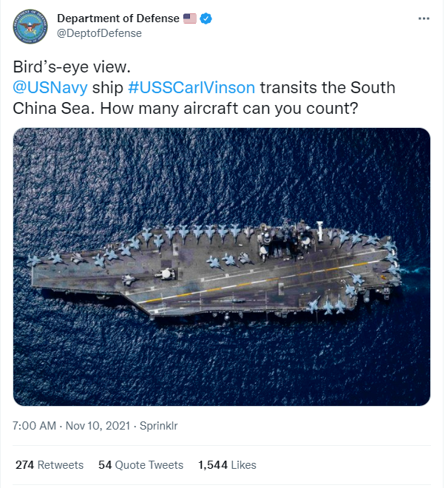The image size is (448, 488).
Task: Open the @DeptofDefense handle link
Action: pyautogui.click(x=99, y=33)
